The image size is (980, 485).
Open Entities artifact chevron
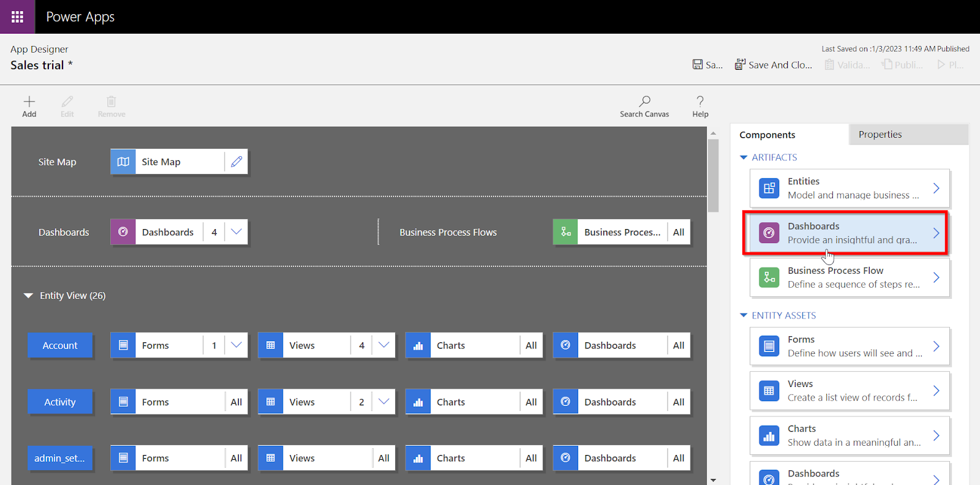(x=936, y=188)
